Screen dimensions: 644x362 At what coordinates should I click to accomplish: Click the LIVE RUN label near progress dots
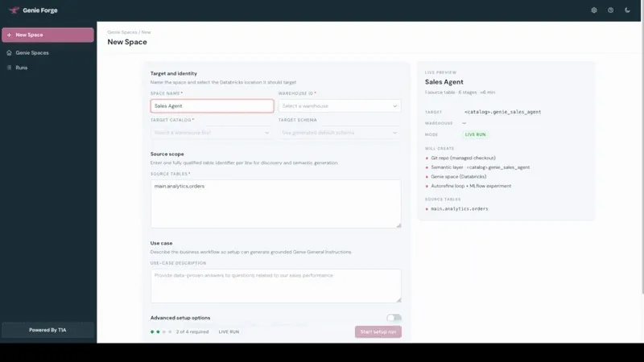coord(229,331)
